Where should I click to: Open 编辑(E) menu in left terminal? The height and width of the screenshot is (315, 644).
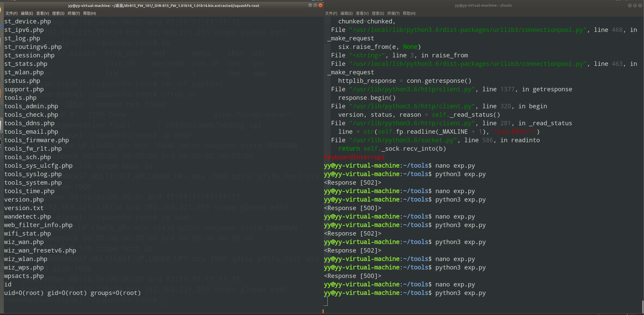(x=27, y=13)
